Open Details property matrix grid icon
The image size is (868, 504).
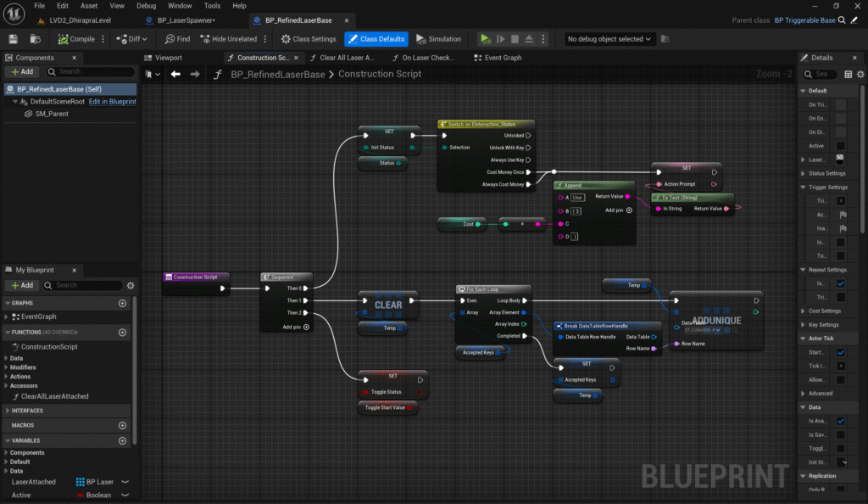coord(848,74)
